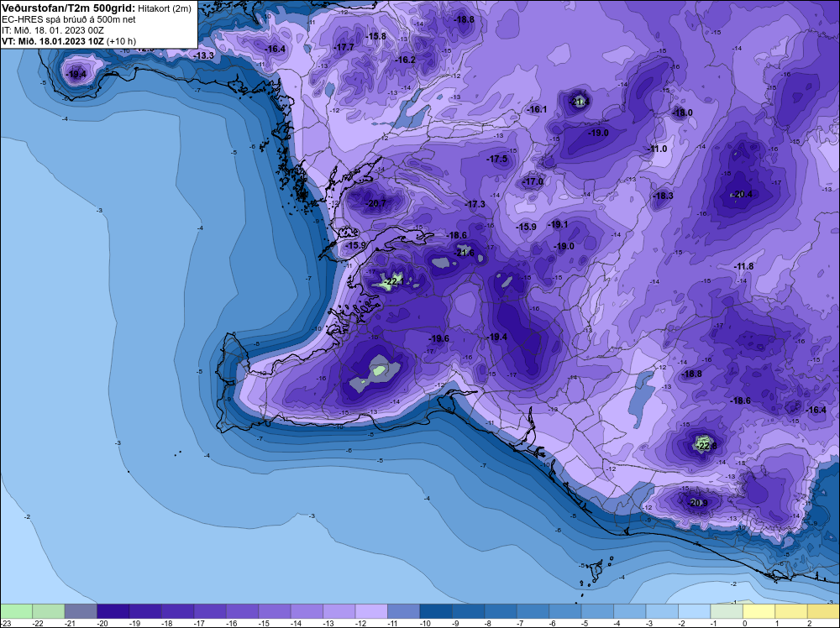The image size is (840, 628).
Task: Click the -21.4 temperature label on map
Action: click(579, 102)
